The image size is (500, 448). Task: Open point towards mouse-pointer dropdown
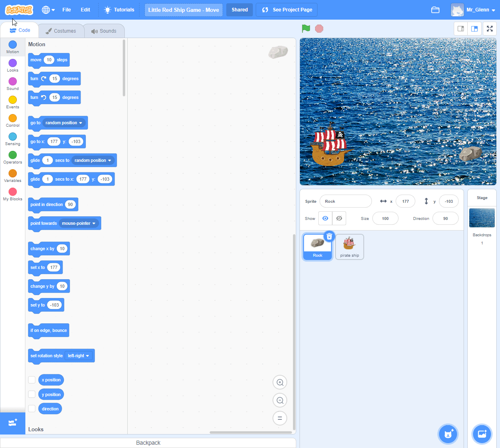tap(79, 224)
